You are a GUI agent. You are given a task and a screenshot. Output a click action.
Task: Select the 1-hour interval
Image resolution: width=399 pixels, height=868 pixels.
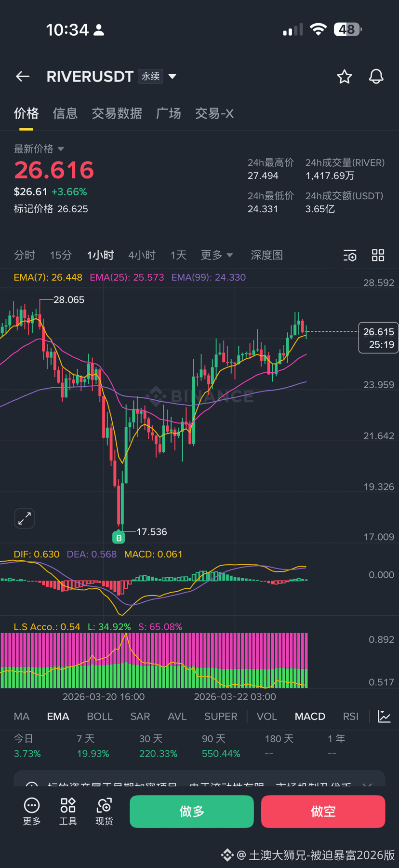coord(100,255)
